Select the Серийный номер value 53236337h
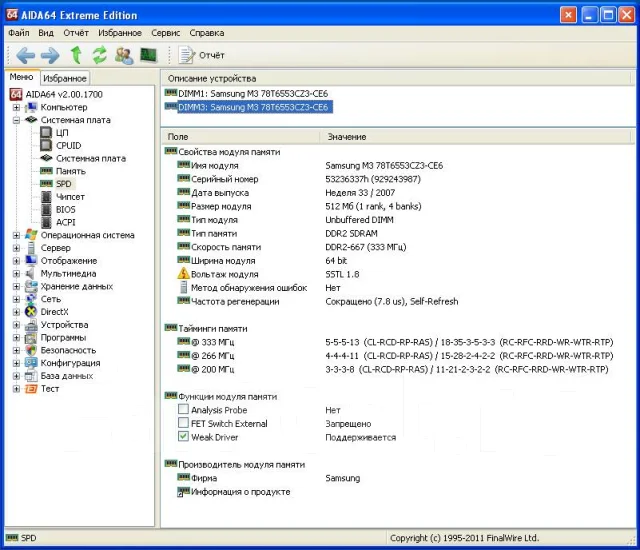 click(373, 179)
